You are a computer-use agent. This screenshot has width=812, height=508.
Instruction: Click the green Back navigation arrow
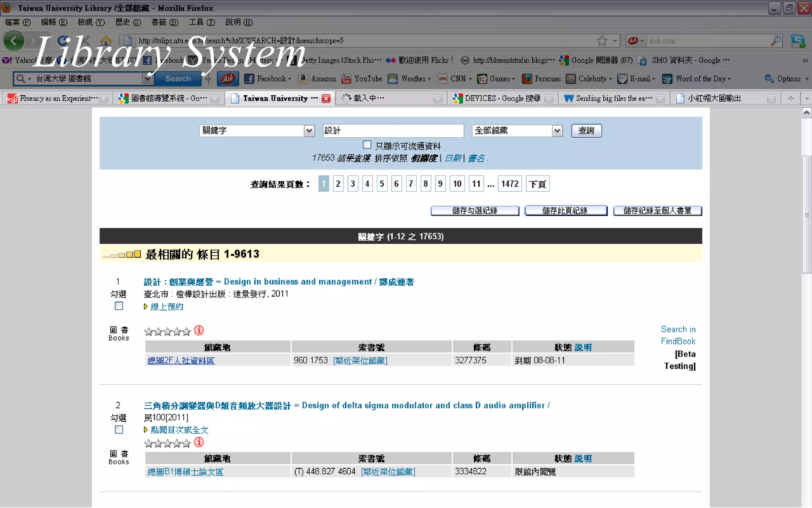tap(14, 41)
